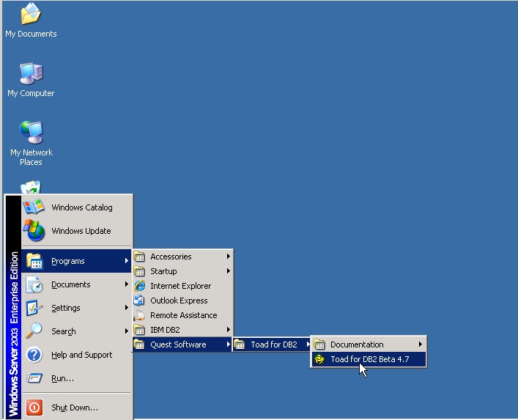
Task: Click the Startup folder icon
Action: coord(139,271)
